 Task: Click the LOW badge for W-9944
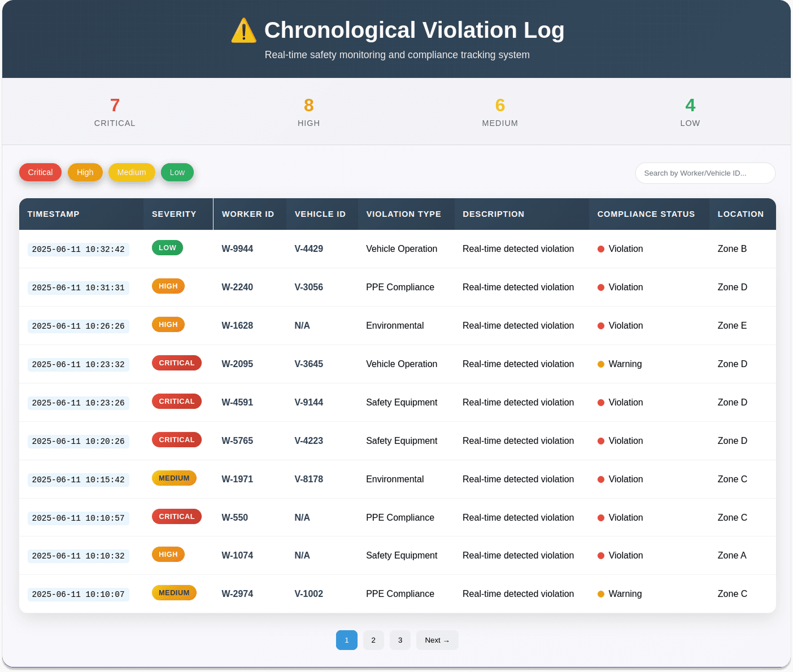coord(167,248)
